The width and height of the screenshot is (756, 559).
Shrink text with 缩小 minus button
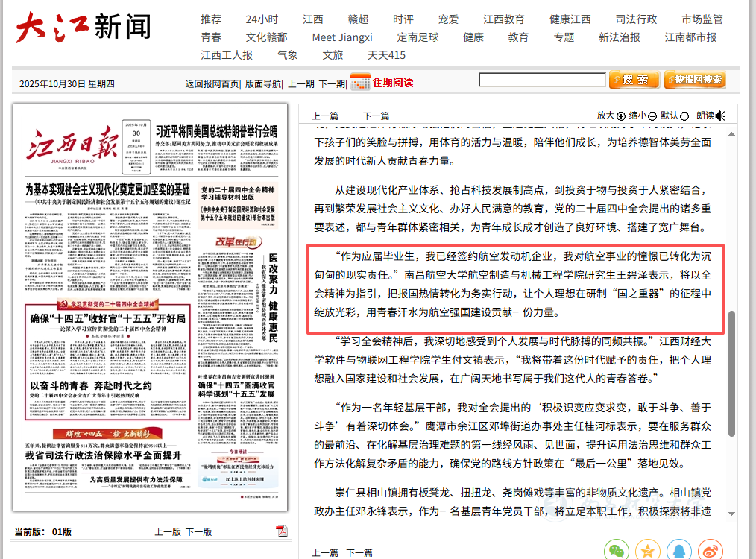652,116
